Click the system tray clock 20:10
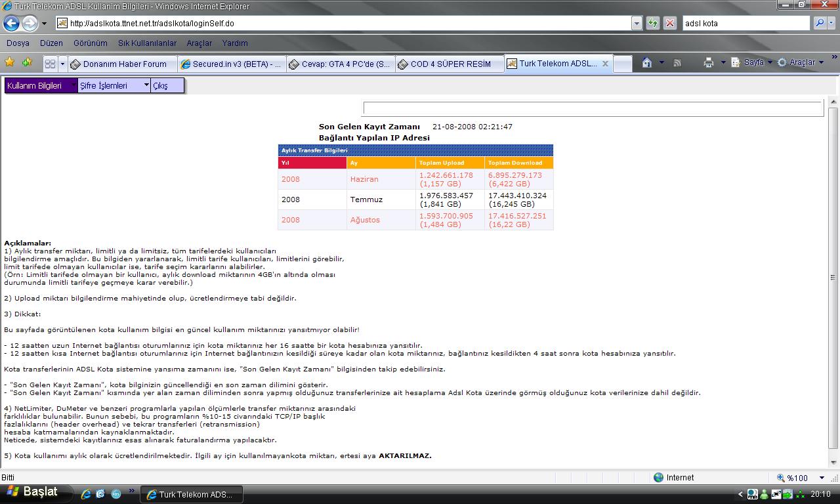This screenshot has width=840, height=504. [820, 494]
